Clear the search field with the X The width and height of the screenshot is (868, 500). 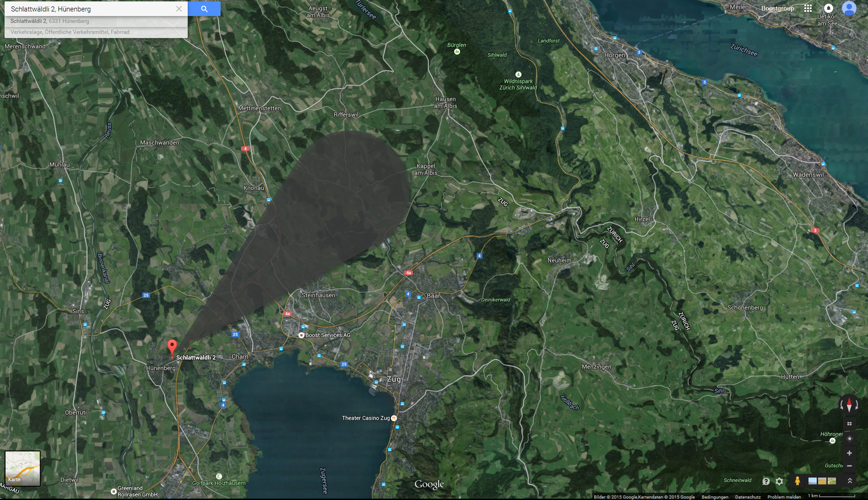pos(179,9)
